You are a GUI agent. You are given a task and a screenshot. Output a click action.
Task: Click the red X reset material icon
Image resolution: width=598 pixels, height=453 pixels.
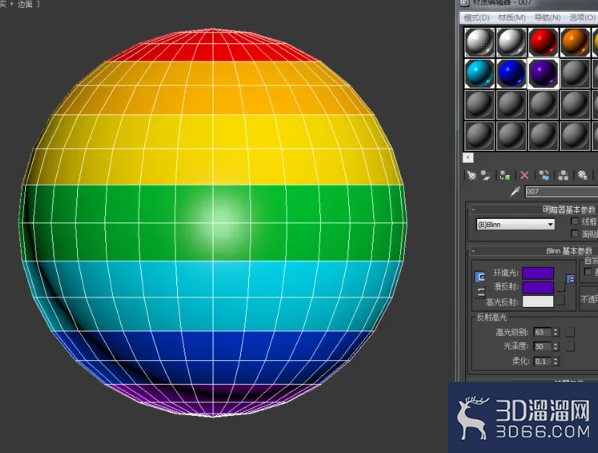(x=524, y=175)
